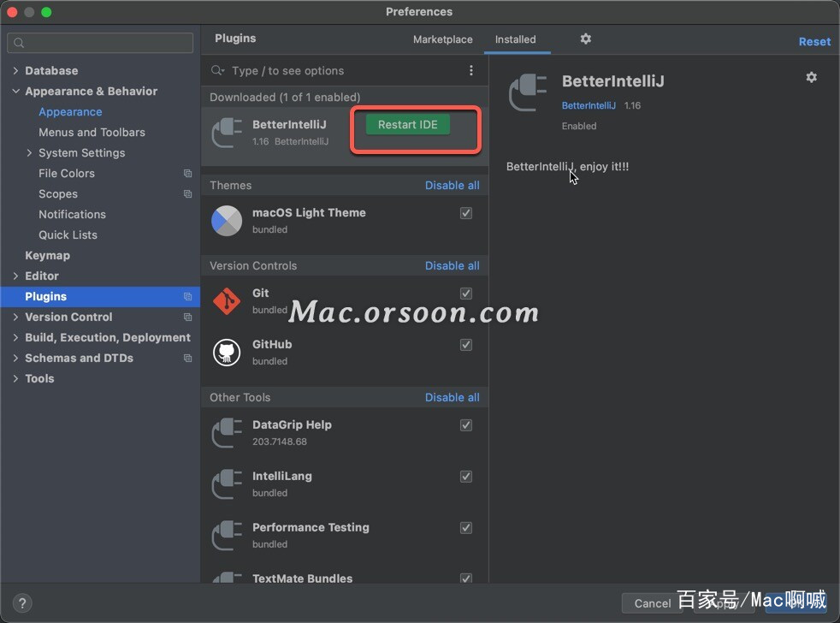Expand the System Settings node
Viewport: 840px width, 623px height.
coord(29,153)
